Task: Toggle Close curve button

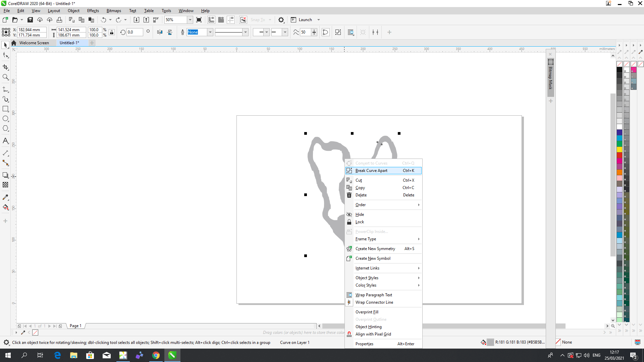Action: tap(325, 32)
